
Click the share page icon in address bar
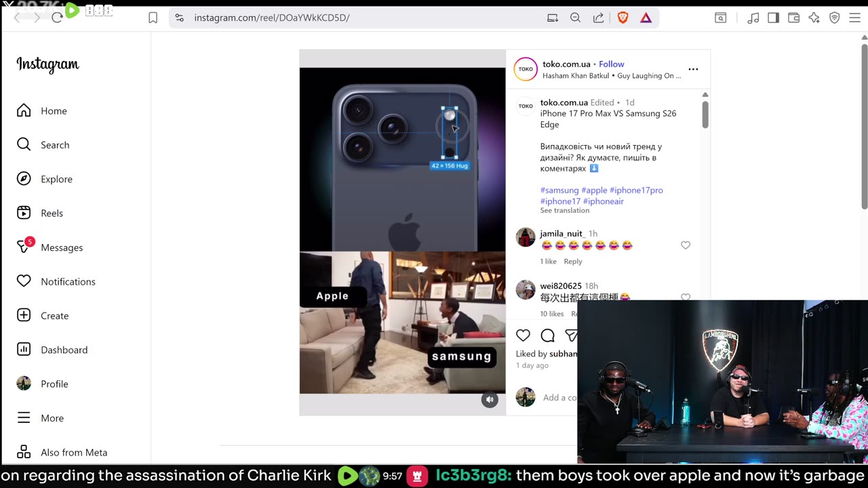tap(598, 18)
